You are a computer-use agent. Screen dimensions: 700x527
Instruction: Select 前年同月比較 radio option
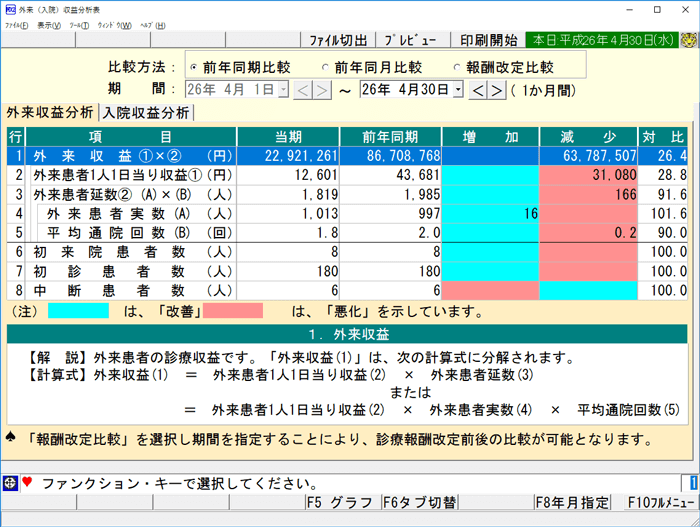click(325, 67)
